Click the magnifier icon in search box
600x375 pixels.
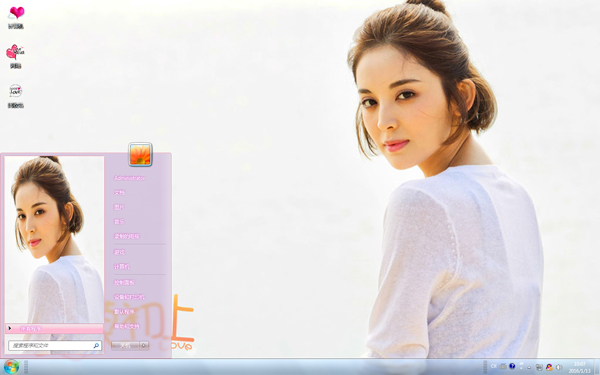pos(96,346)
